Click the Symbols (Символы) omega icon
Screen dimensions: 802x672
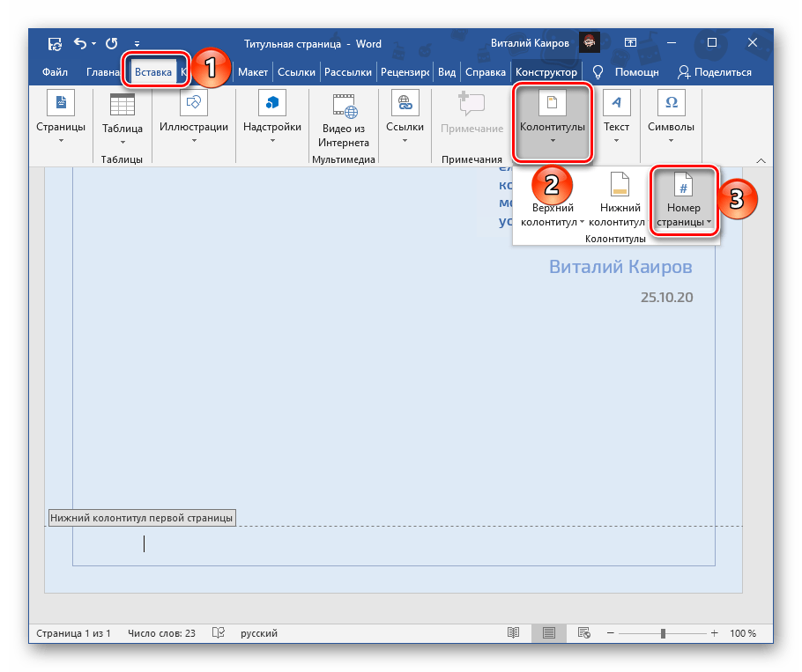click(x=671, y=104)
